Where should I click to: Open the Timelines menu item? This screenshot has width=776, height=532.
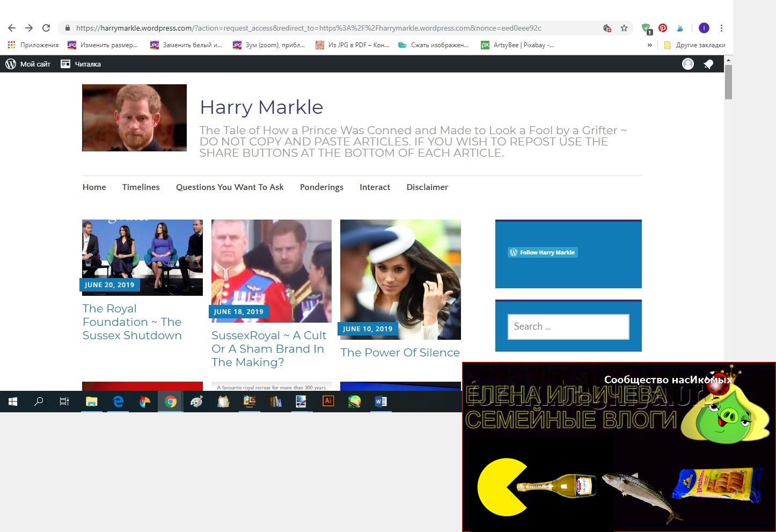tap(141, 187)
